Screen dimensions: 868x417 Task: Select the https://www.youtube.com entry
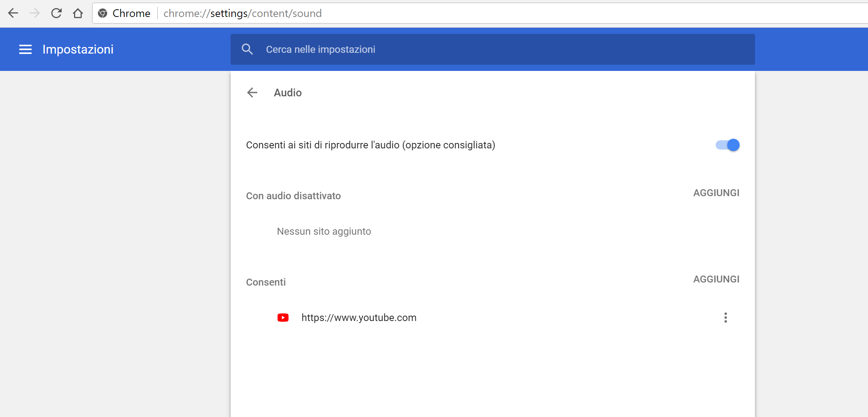pyautogui.click(x=359, y=318)
